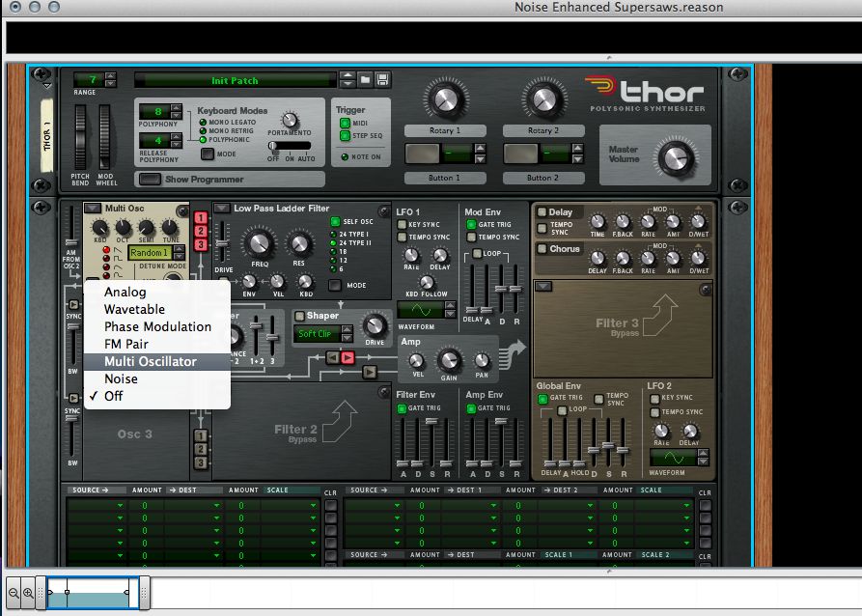Click the Master Volume knob
Image resolution: width=862 pixels, height=616 pixels.
[x=677, y=157]
